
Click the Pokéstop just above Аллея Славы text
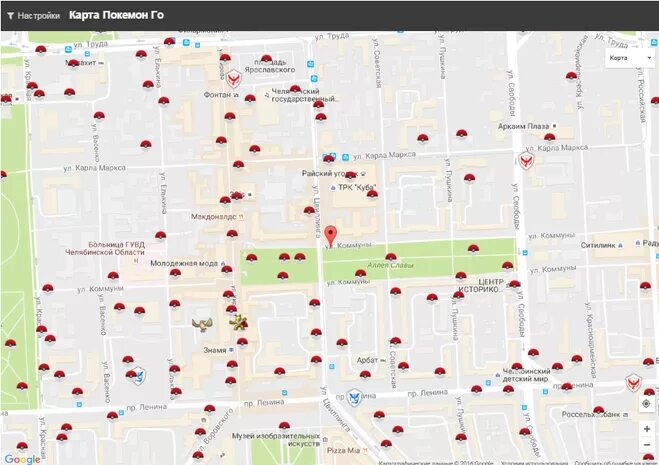391,257
